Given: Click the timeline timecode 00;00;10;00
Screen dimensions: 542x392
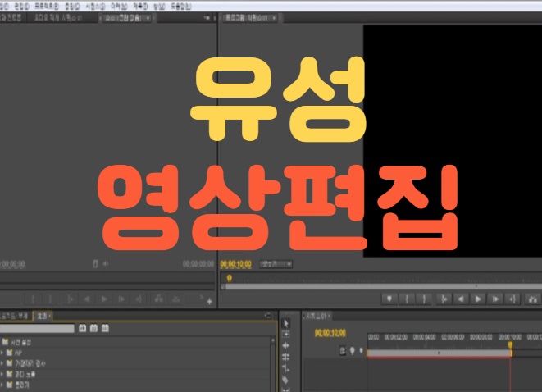Looking at the screenshot, I should [x=330, y=333].
